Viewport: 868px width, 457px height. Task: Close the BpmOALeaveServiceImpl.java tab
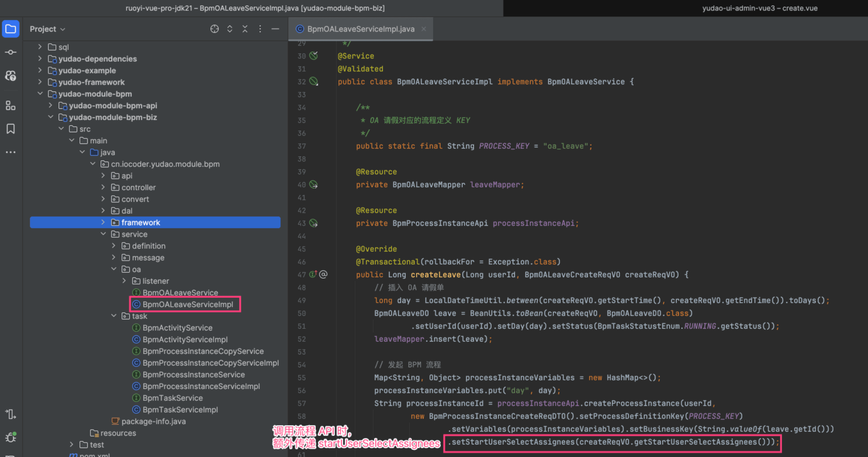(x=424, y=29)
